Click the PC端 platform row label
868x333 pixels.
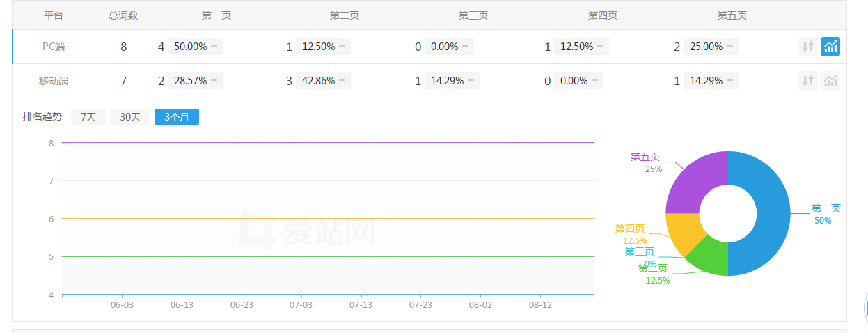point(54,47)
